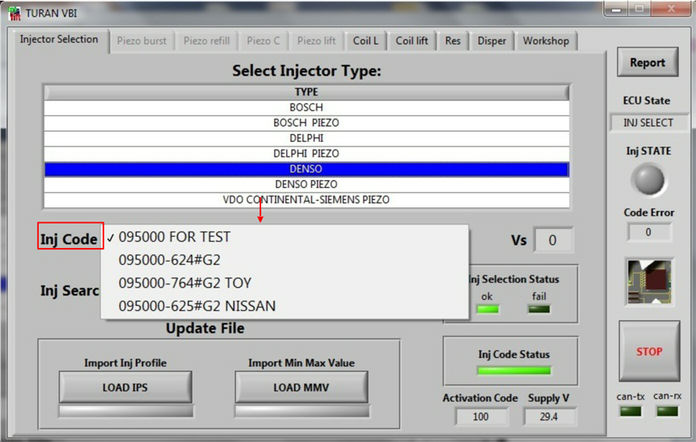This screenshot has width=696, height=442.
Task: Open the Workshop tab
Action: (545, 41)
